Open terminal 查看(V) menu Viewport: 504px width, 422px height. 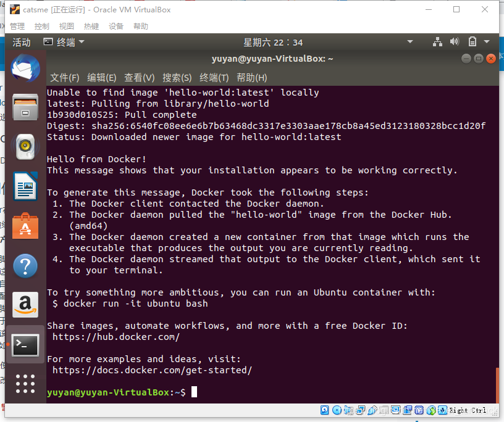139,78
